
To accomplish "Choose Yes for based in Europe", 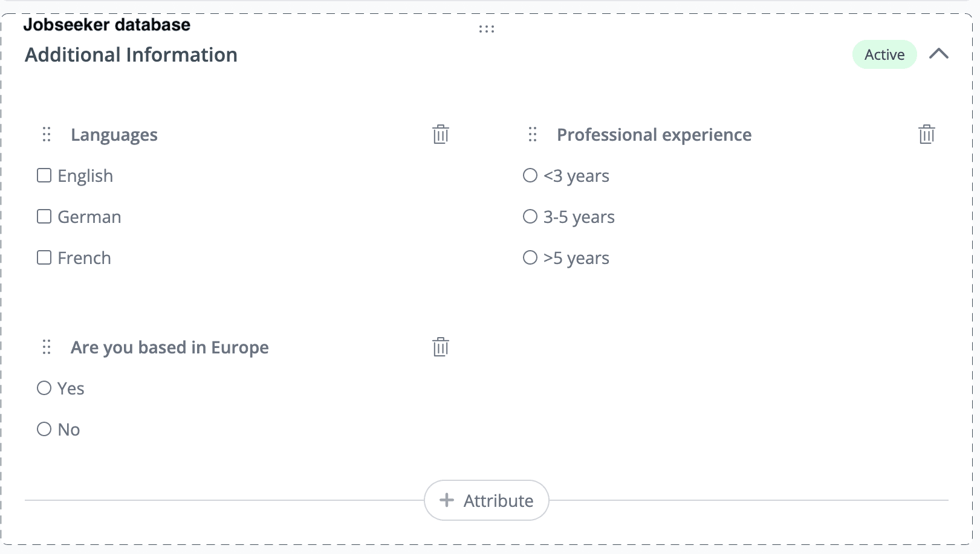I will point(44,388).
